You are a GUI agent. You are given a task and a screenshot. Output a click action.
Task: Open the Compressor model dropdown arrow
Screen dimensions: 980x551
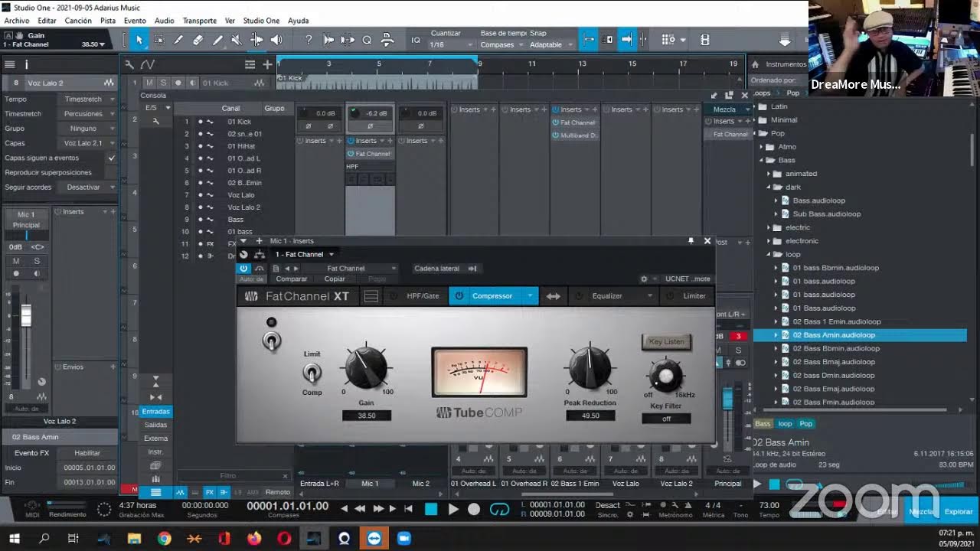[x=530, y=296]
